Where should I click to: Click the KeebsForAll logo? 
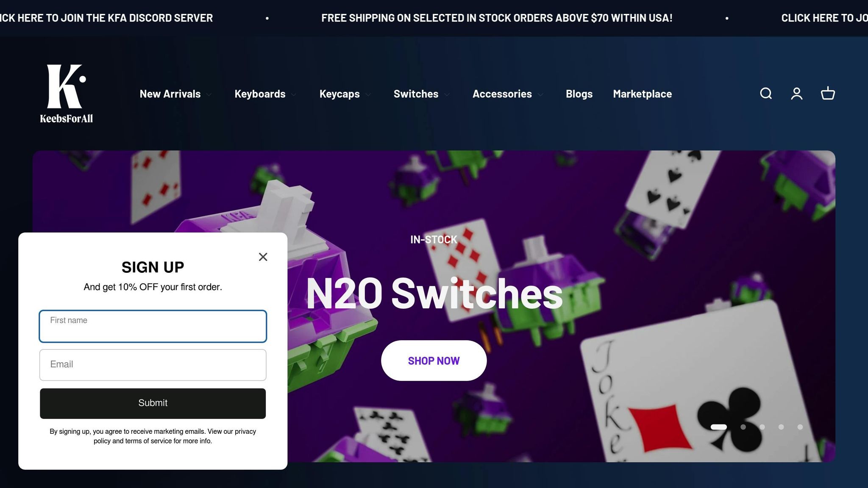coord(67,94)
